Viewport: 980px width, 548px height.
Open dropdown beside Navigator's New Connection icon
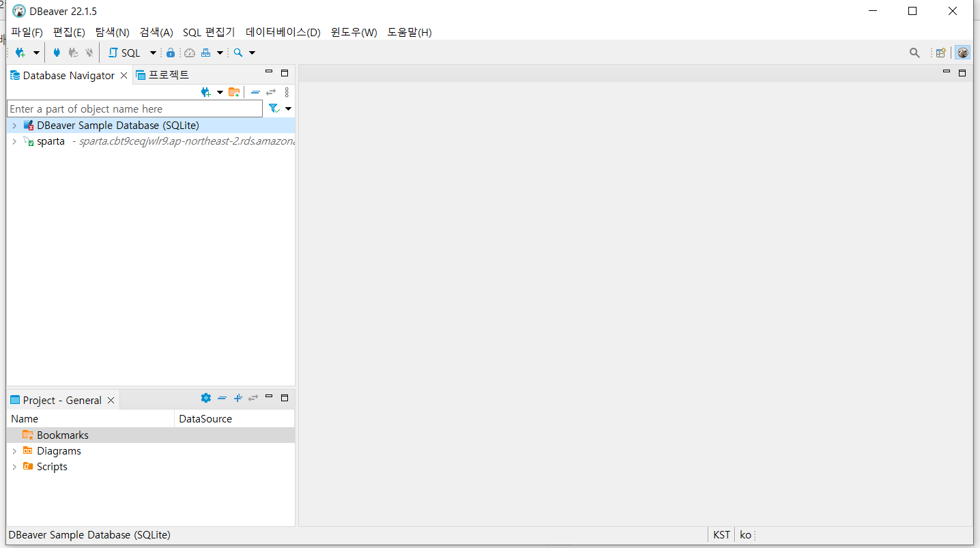tap(220, 92)
